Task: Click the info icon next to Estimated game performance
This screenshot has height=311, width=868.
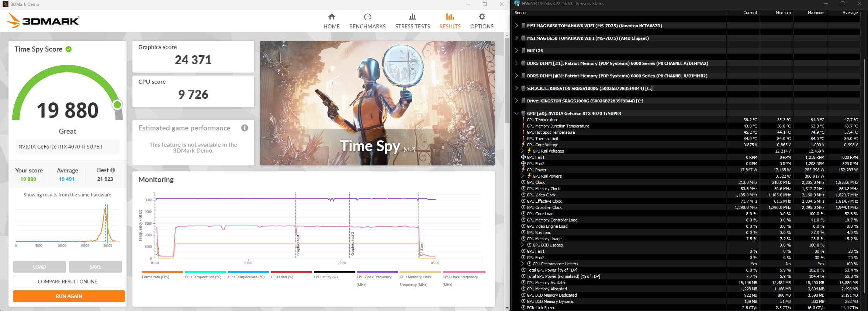Action: click(245, 128)
